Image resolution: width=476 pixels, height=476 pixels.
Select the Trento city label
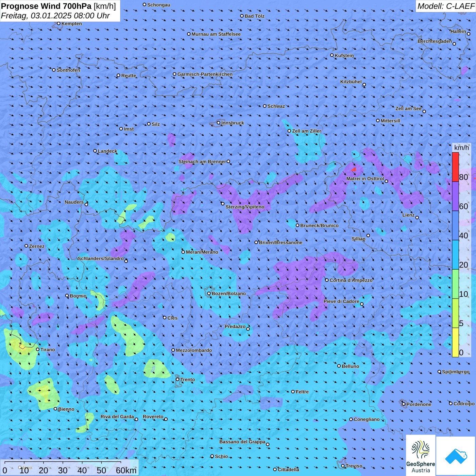(x=188, y=379)
